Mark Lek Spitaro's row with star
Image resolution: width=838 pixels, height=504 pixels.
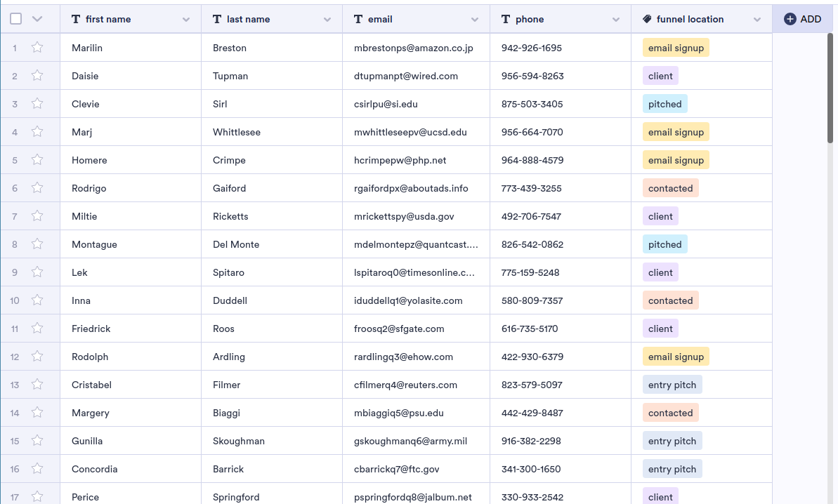[x=37, y=272]
